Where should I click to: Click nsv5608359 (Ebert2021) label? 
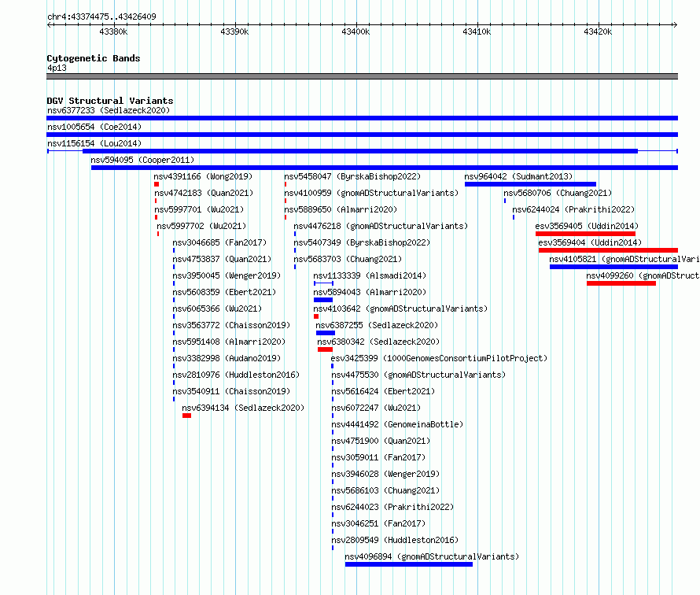[x=224, y=292]
